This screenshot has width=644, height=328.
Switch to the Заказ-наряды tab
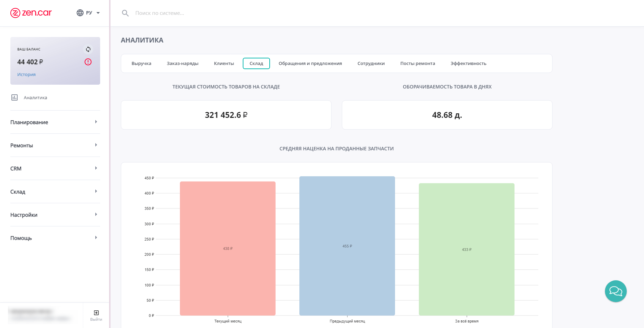pos(182,64)
